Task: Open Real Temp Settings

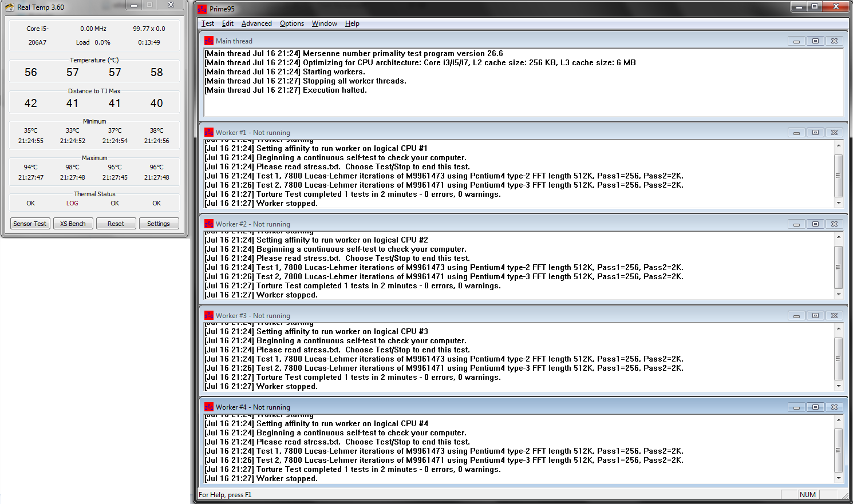Action: point(159,224)
